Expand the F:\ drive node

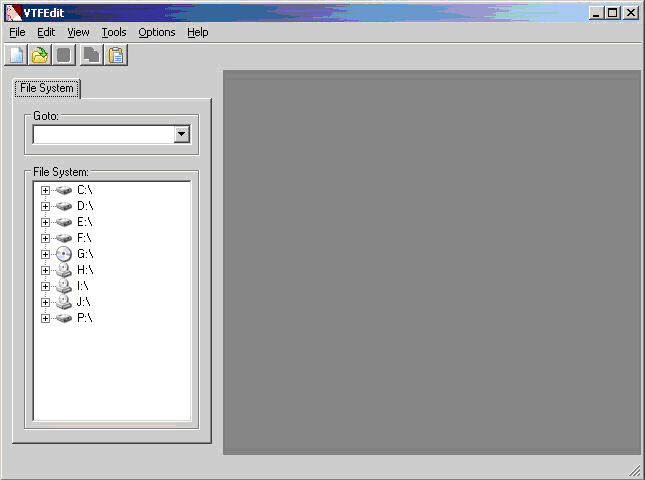[45, 238]
